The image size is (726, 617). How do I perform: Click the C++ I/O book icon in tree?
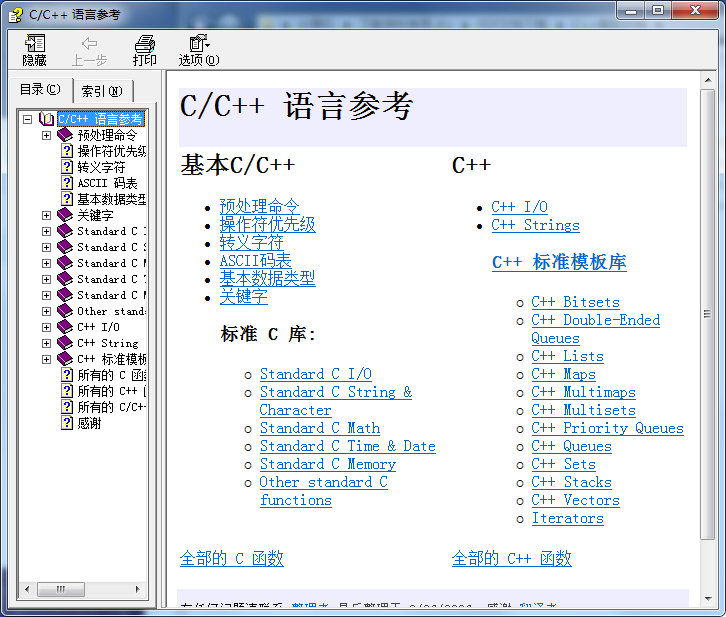click(65, 327)
